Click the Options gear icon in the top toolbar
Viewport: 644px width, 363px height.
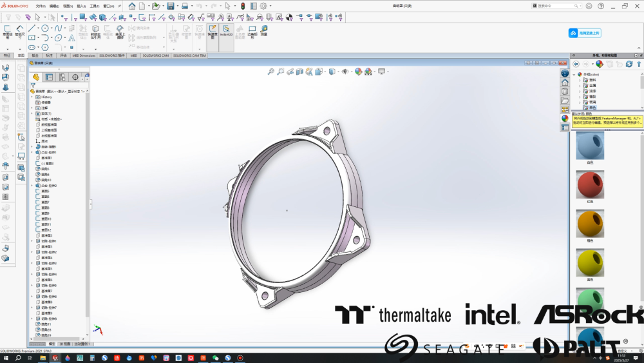[x=263, y=6]
